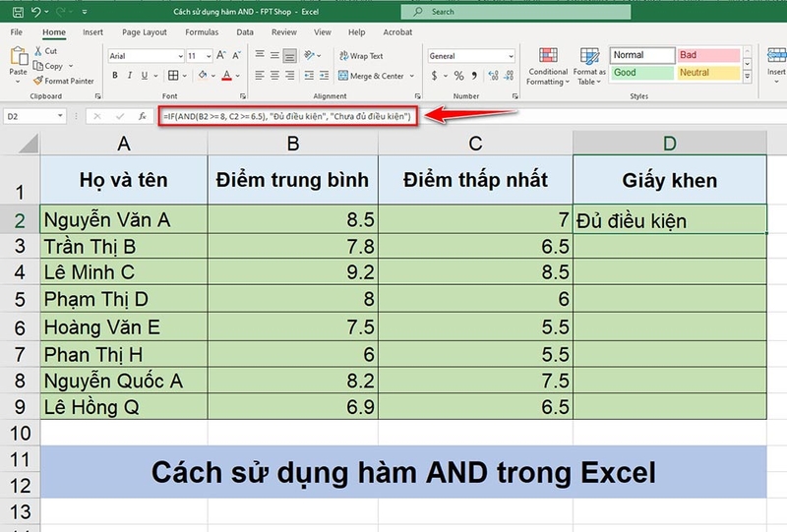Viewport: 787px width, 532px height.
Task: Open Font dialog launcher
Action: tap(243, 95)
